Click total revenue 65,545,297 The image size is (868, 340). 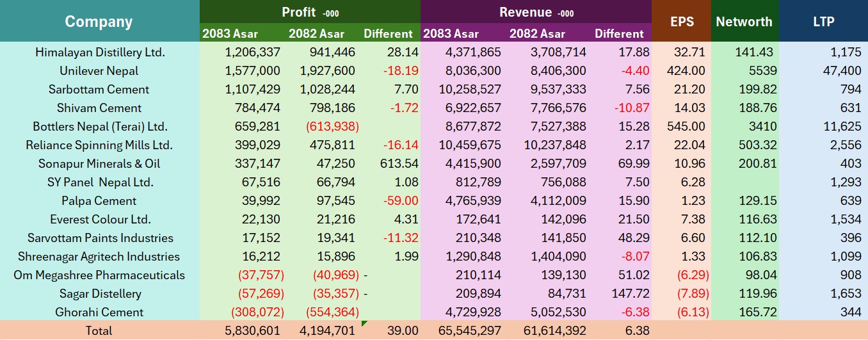coord(470,330)
